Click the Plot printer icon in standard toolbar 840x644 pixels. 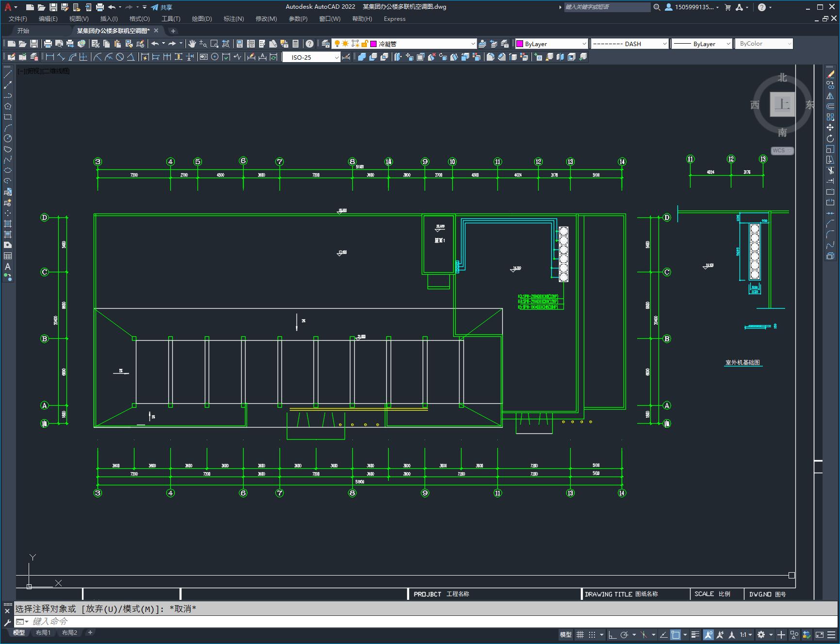coord(48,44)
